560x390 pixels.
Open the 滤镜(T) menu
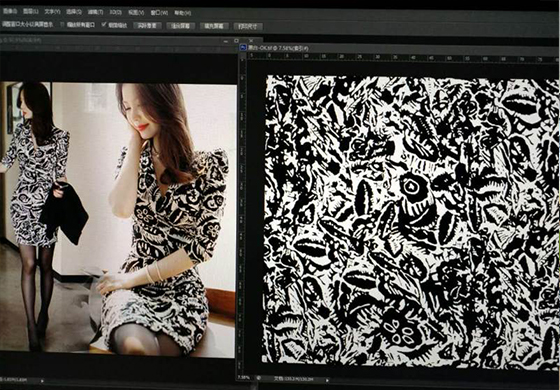point(95,12)
